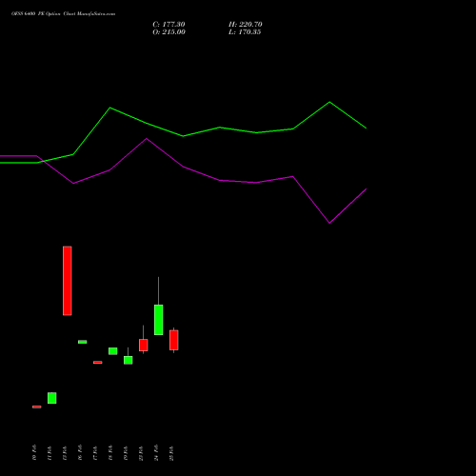Select the 10 Feb date label
Viewport: 476px width, 476px height.
tap(34, 452)
